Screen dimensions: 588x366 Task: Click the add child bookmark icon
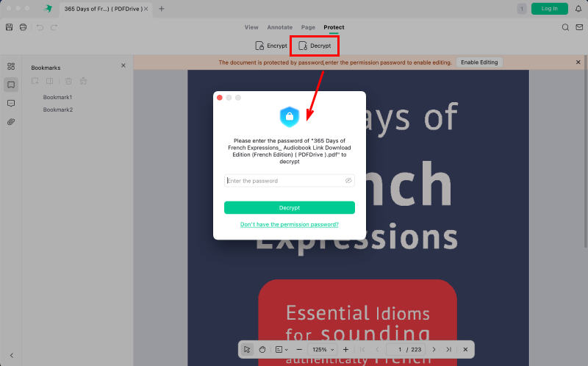pos(49,81)
